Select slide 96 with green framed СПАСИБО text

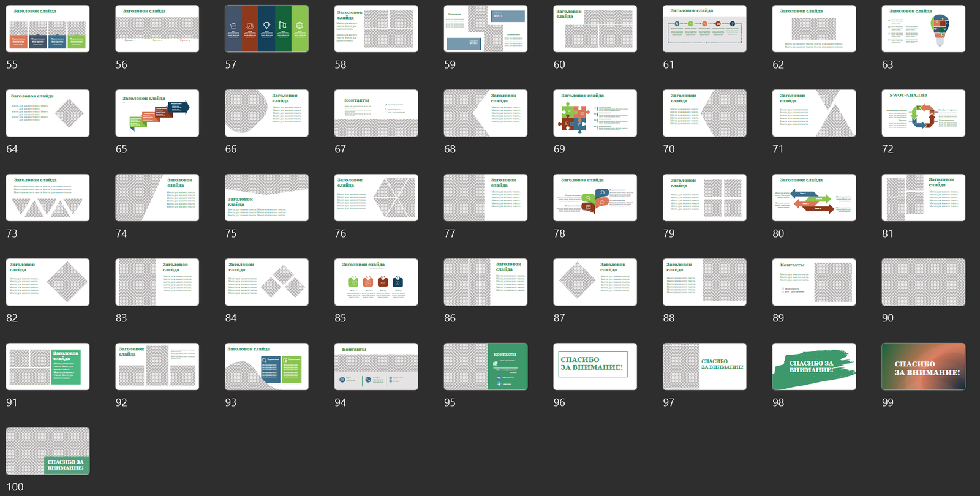(x=595, y=366)
